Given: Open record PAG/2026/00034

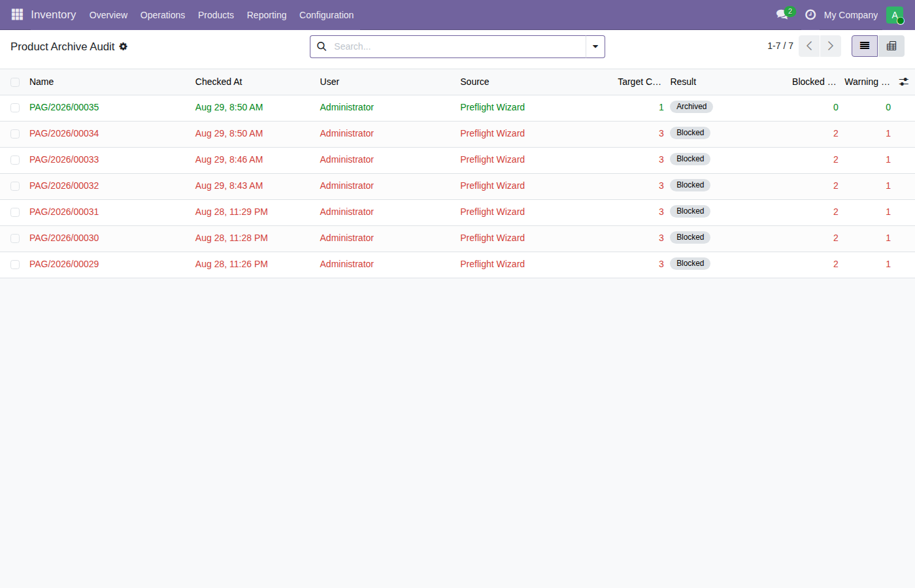Looking at the screenshot, I should [64, 133].
